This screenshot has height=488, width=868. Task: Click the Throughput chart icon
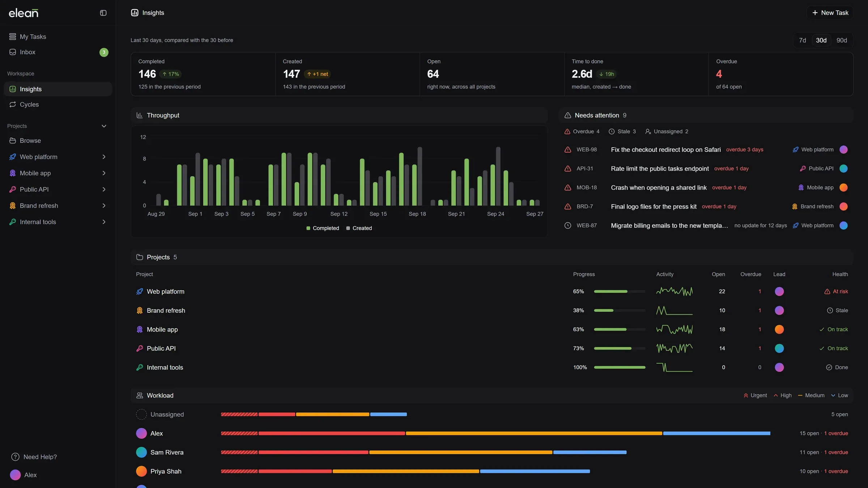[x=139, y=115]
